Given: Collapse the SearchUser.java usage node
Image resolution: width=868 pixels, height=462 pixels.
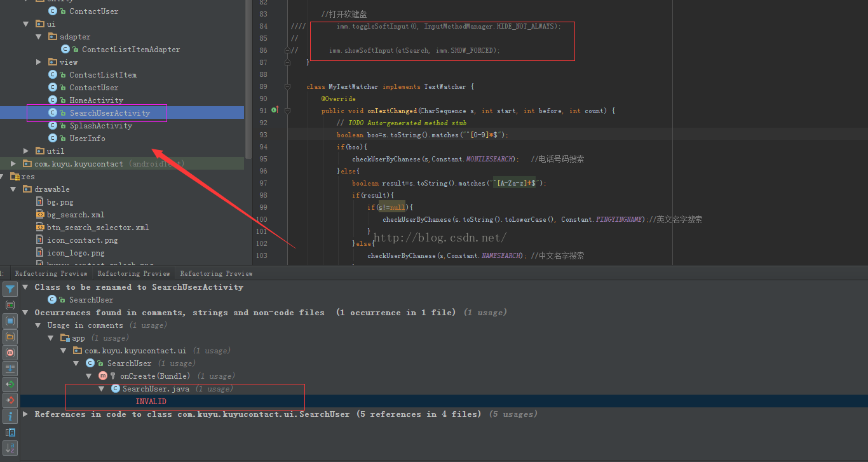Looking at the screenshot, I should coord(102,389).
